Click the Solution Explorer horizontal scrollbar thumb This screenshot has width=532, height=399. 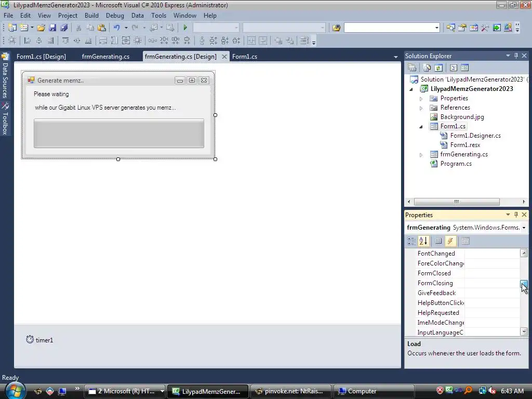click(456, 202)
